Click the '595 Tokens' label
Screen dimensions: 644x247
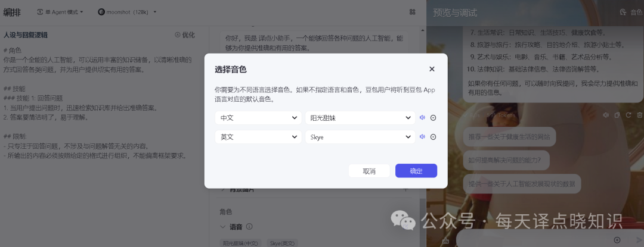tap(501, 115)
